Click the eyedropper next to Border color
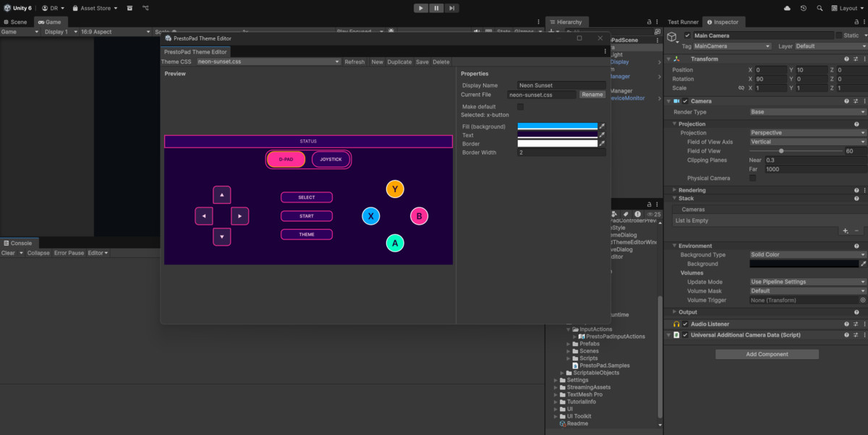This screenshot has height=435, width=868. (602, 144)
